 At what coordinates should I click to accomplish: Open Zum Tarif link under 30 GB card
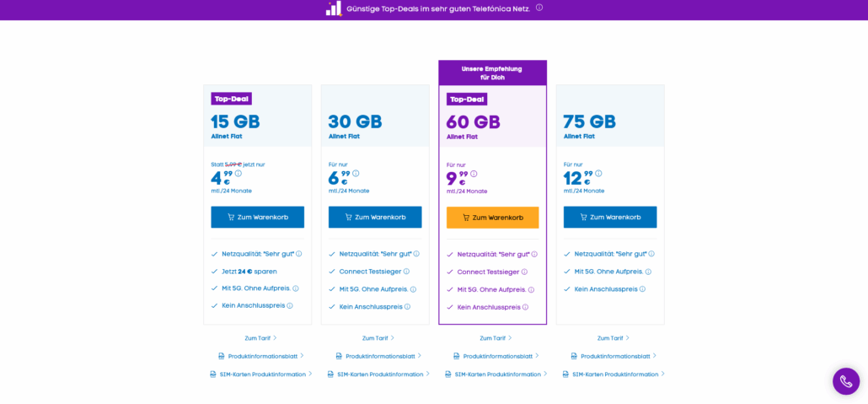378,338
